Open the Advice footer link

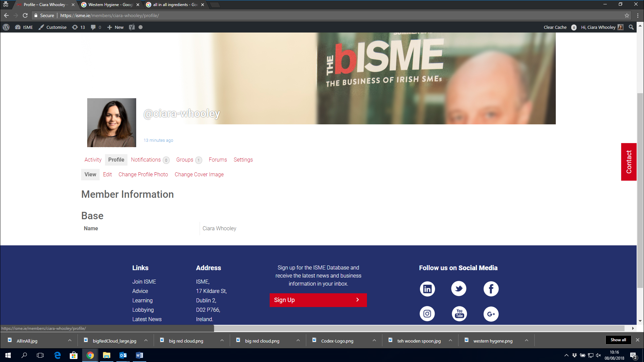[140, 291]
